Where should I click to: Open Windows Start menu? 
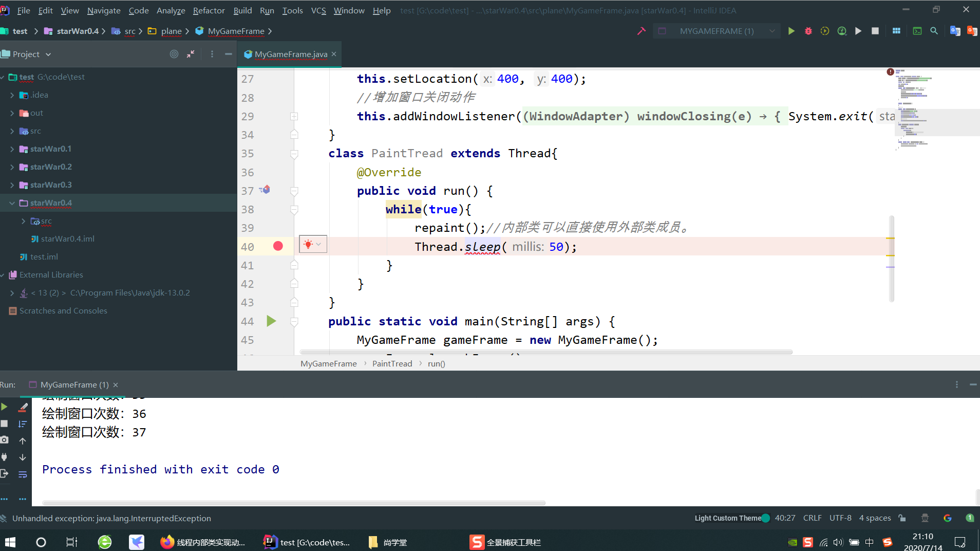coord(10,542)
